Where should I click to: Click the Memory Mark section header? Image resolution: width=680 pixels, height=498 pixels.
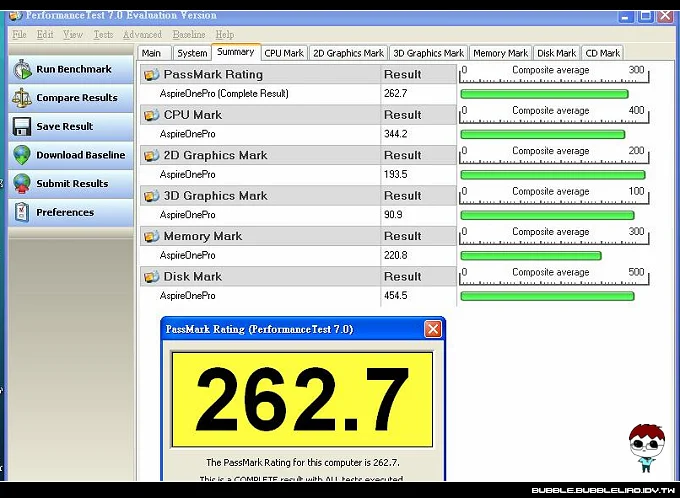tap(298, 236)
